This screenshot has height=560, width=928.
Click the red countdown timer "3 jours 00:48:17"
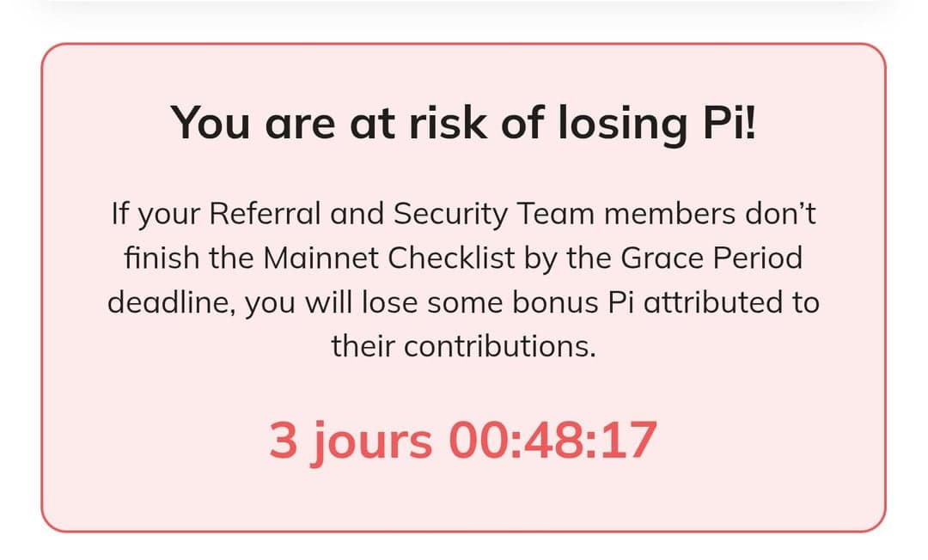463,441
